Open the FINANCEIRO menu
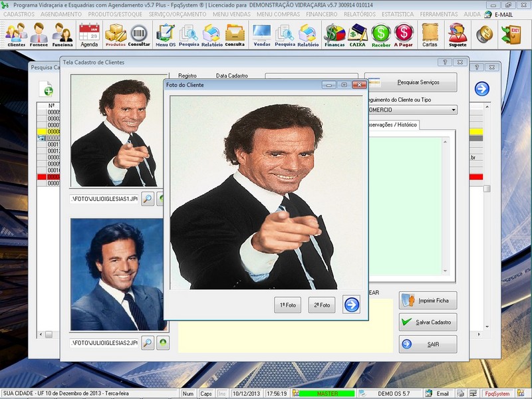The image size is (532, 399). coord(322,14)
